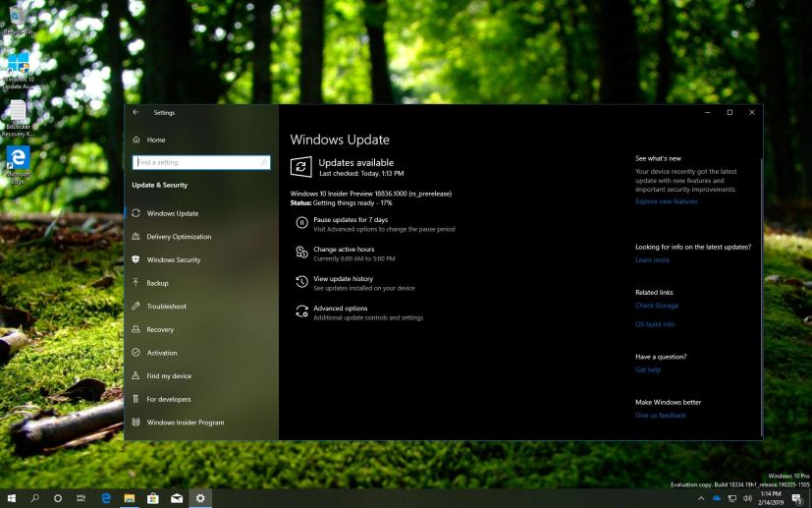Click the Activation checkmark icon
This screenshot has height=508, width=812.
tap(135, 353)
